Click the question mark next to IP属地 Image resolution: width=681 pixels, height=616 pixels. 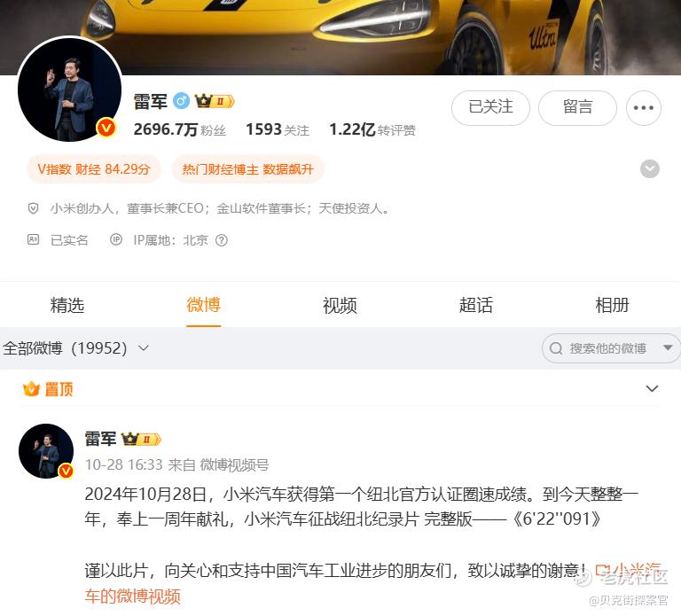(222, 240)
